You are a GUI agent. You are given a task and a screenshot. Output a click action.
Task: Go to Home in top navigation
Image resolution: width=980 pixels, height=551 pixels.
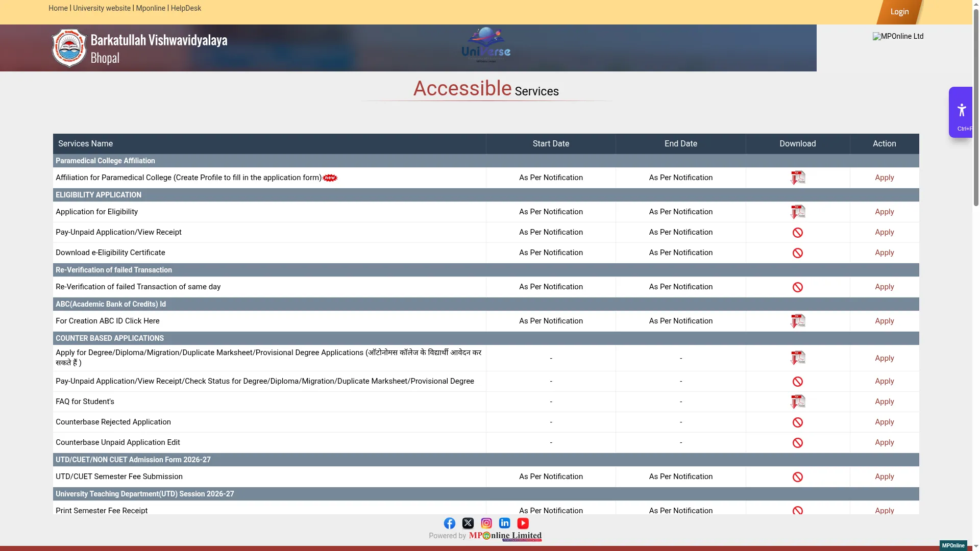pos(58,8)
